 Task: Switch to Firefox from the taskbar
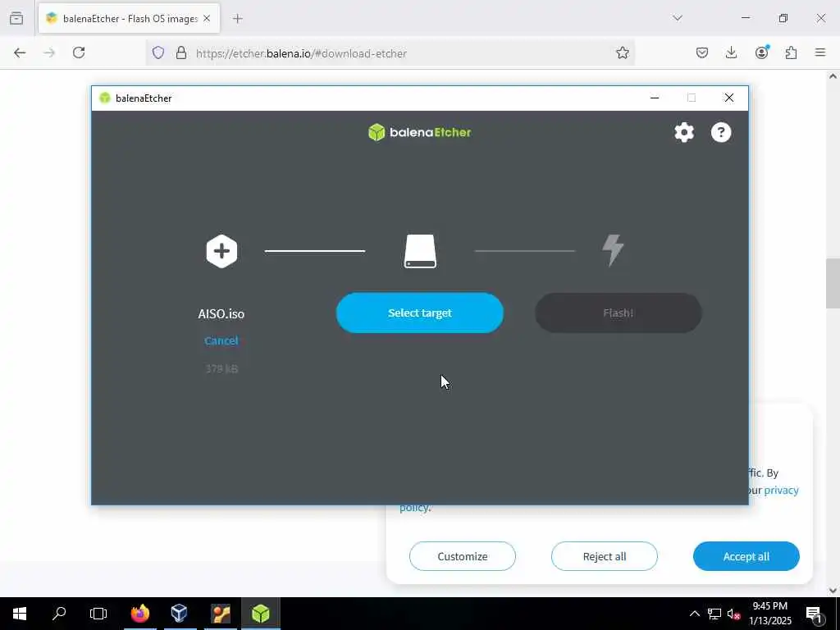tap(140, 614)
